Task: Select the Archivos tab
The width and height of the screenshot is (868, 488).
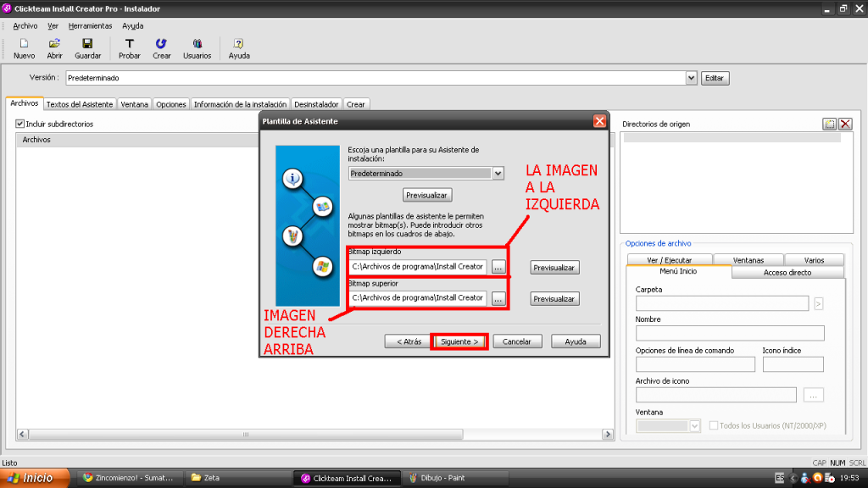Action: (x=25, y=103)
